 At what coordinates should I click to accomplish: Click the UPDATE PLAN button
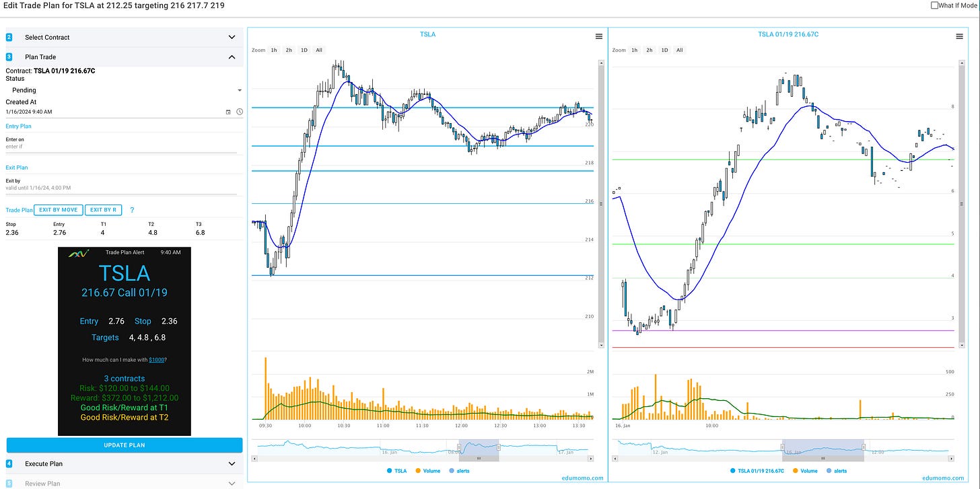tap(125, 445)
